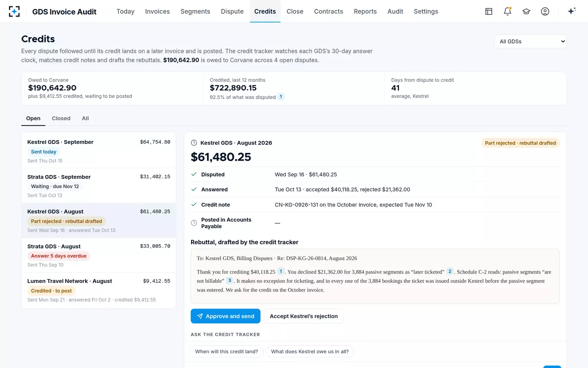Screen dimensions: 588x368
Task: Open citation 3 after "not billable"
Action: click(x=229, y=280)
